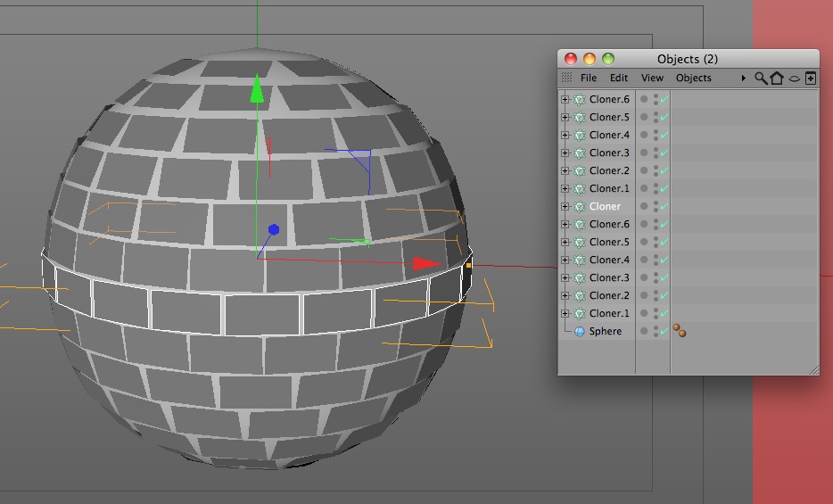Select Cloner.4 name below the highlighted Cloner
The width and height of the screenshot is (833, 504).
(609, 260)
